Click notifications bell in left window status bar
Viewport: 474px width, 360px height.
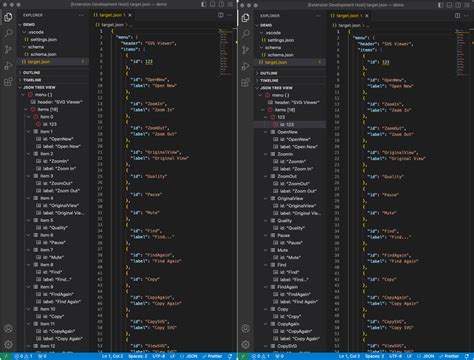pos(230,356)
